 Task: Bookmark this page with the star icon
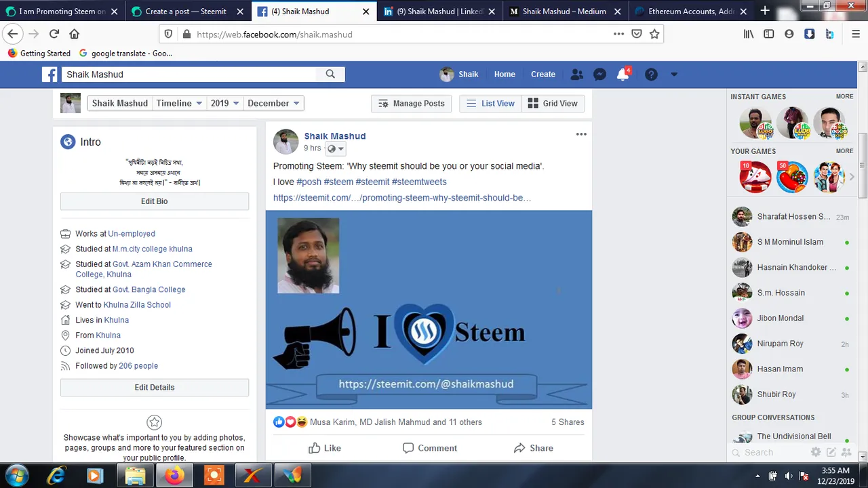click(654, 34)
